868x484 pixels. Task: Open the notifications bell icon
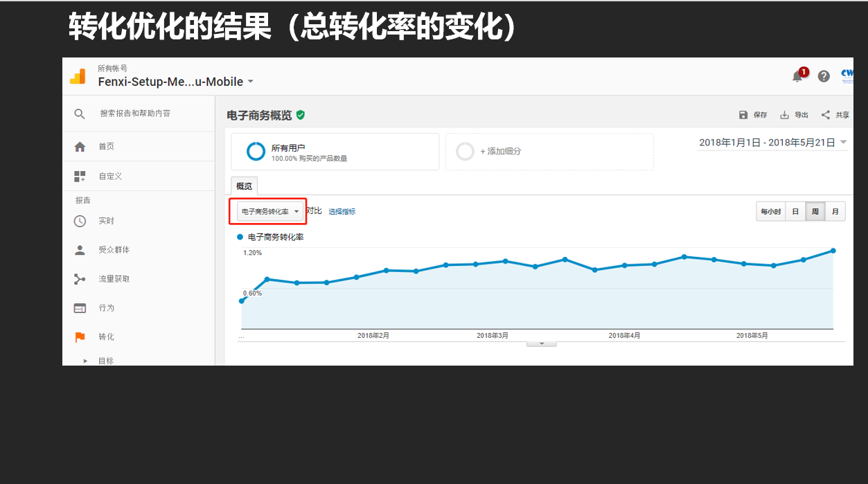(798, 76)
